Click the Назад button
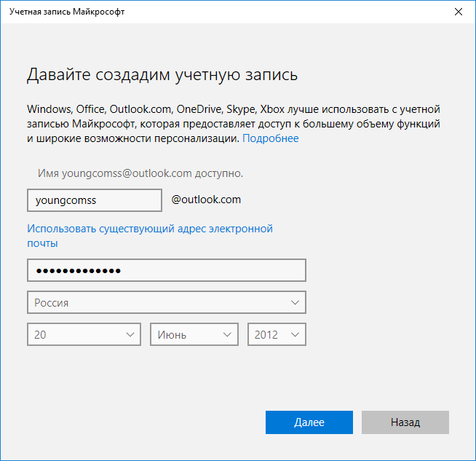This screenshot has width=476, height=461. click(405, 422)
